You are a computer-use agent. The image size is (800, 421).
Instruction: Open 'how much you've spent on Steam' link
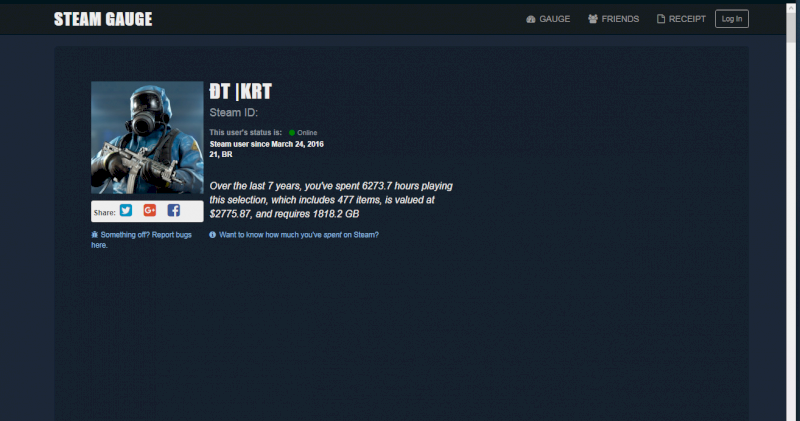click(x=299, y=235)
